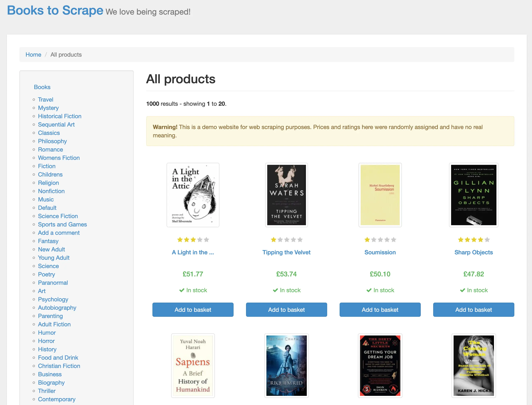Click the checkmark next to Sharp Objects' In stock
The height and width of the screenshot is (405, 532).
[x=462, y=290]
